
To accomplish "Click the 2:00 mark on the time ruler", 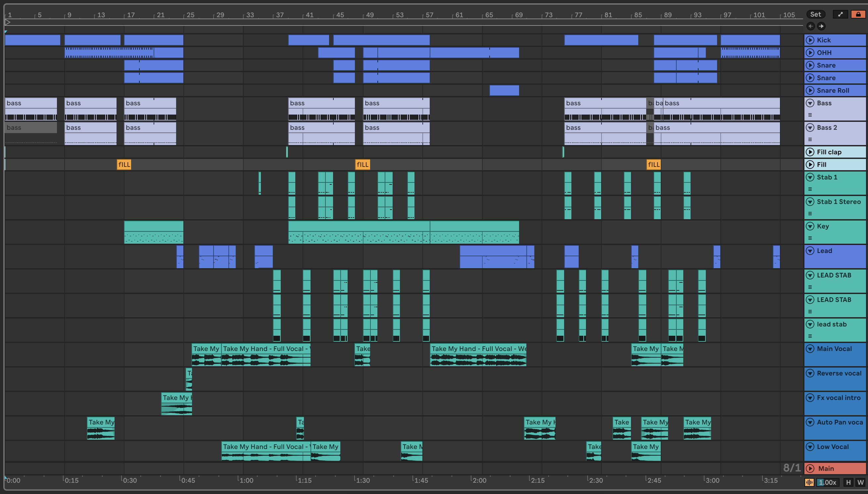I will (479, 480).
